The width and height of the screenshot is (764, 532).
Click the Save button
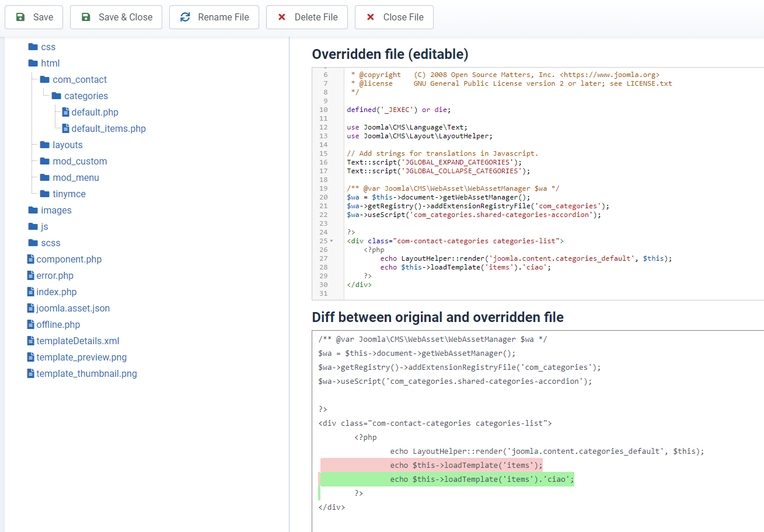(34, 17)
